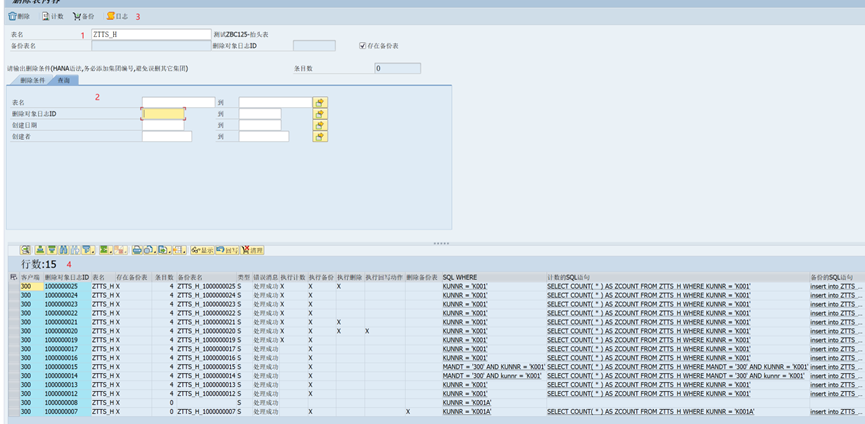Screen dimensions: 865x424
Task: Click the 条目数 column header
Action: (x=164, y=277)
